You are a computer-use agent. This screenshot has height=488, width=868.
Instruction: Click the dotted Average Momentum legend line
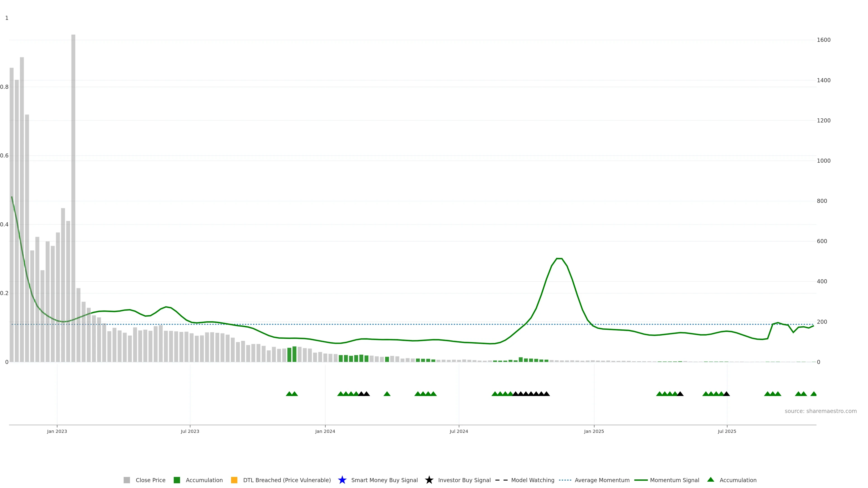pos(565,480)
